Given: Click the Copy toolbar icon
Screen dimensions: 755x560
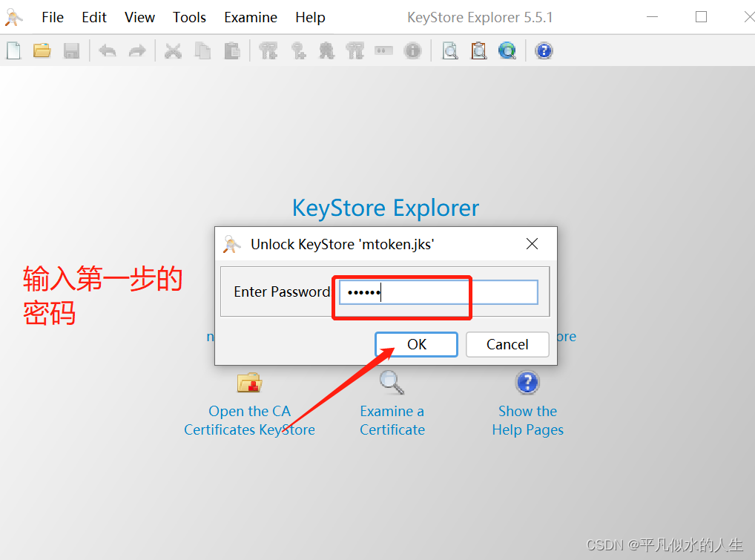Looking at the screenshot, I should click(x=201, y=50).
